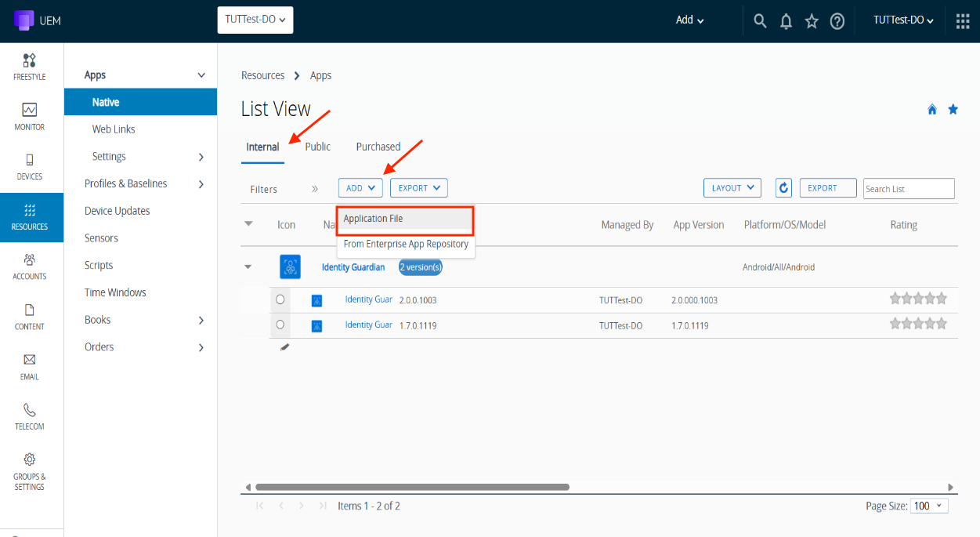This screenshot has height=537, width=980.
Task: Open the Devices section in sidebar
Action: [x=30, y=166]
